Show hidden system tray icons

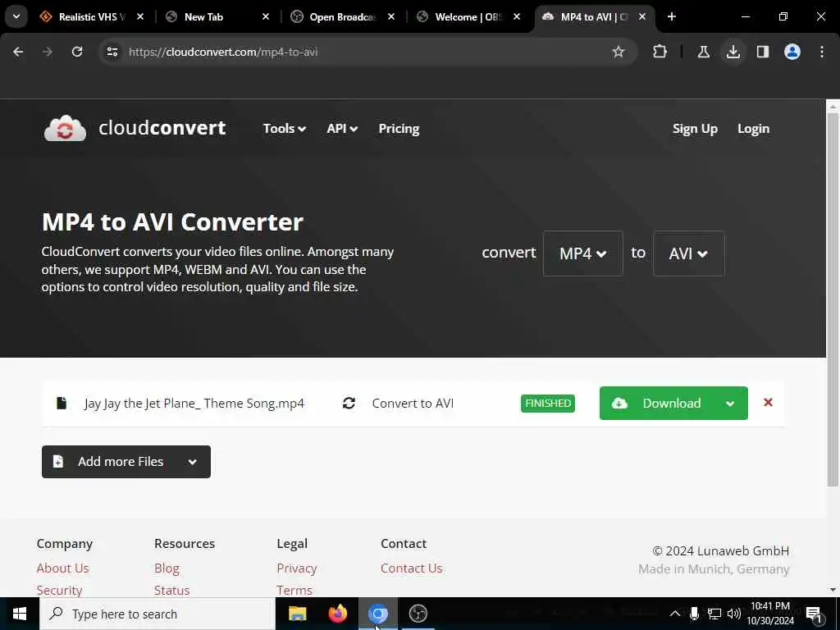(x=675, y=614)
